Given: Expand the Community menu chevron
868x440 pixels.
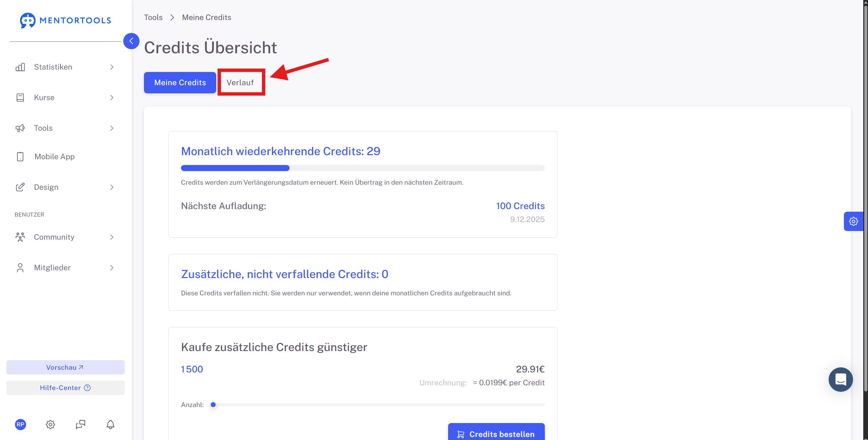Looking at the screenshot, I should click(x=112, y=237).
